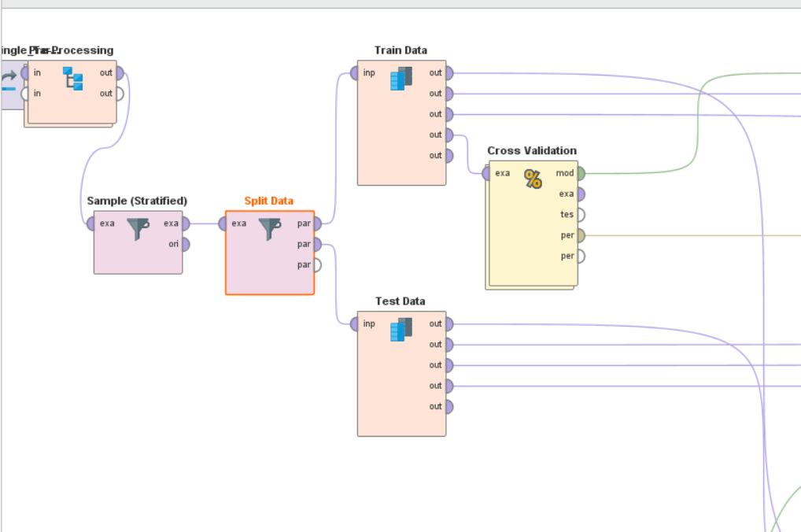Select the Train Data operator title
Image resolution: width=801 pixels, height=532 pixels.
click(400, 50)
